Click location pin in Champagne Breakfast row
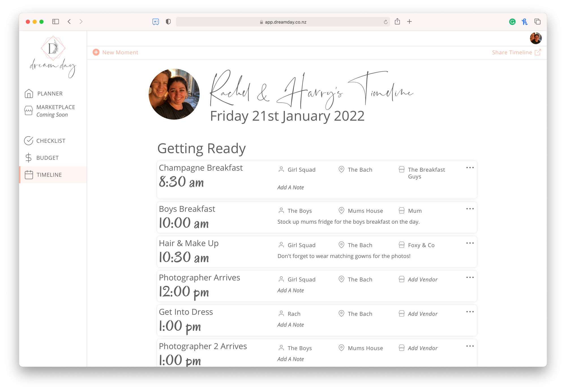The width and height of the screenshot is (566, 392). pos(342,169)
